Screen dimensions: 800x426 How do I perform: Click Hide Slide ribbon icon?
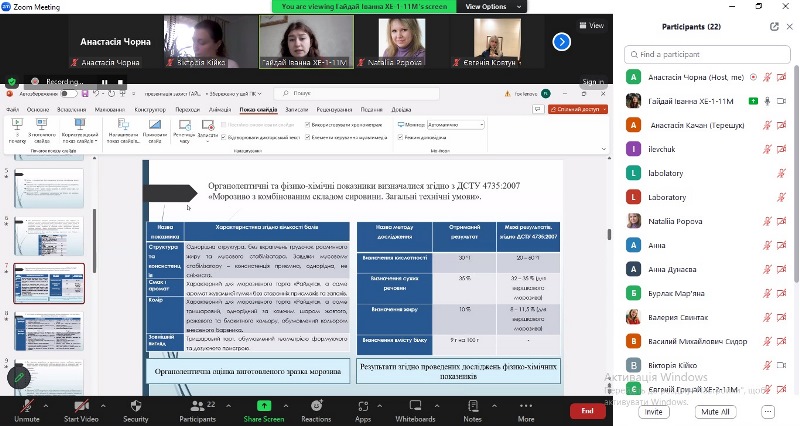coord(155,124)
